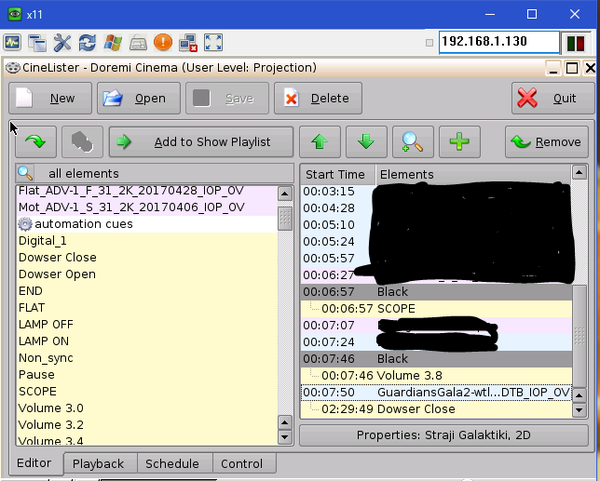Click the greyed-out group icon button

pyautogui.click(x=82, y=142)
